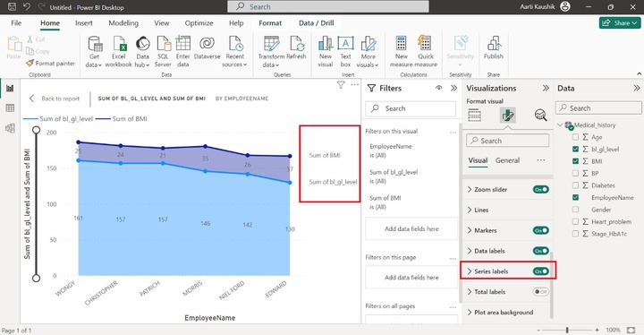Expand Plot area background section
Image resolution: width=644 pixels, height=335 pixels.
point(470,313)
